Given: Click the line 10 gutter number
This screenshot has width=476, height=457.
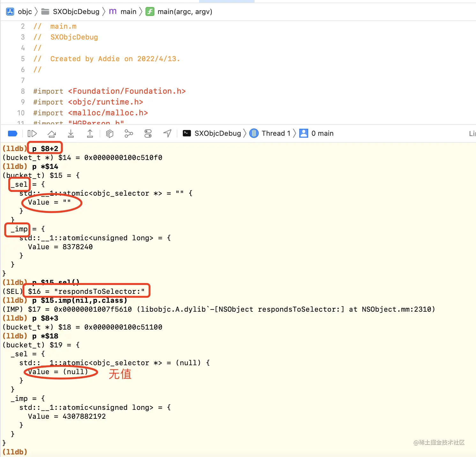Looking at the screenshot, I should click(21, 113).
